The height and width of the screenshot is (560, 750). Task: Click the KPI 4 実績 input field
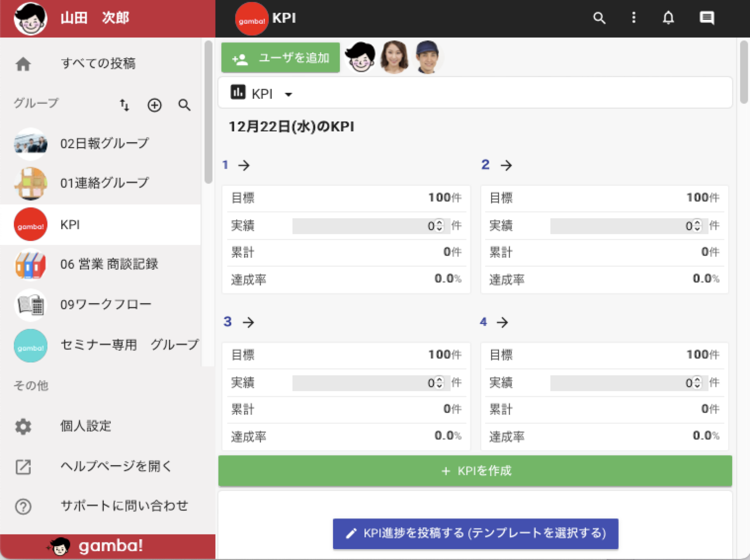tap(629, 383)
